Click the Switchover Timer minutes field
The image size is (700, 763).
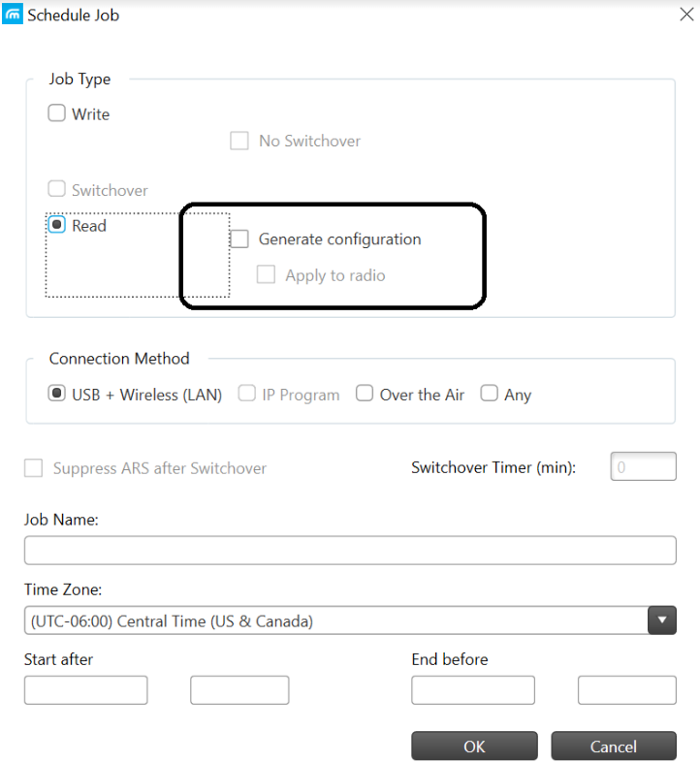643,466
